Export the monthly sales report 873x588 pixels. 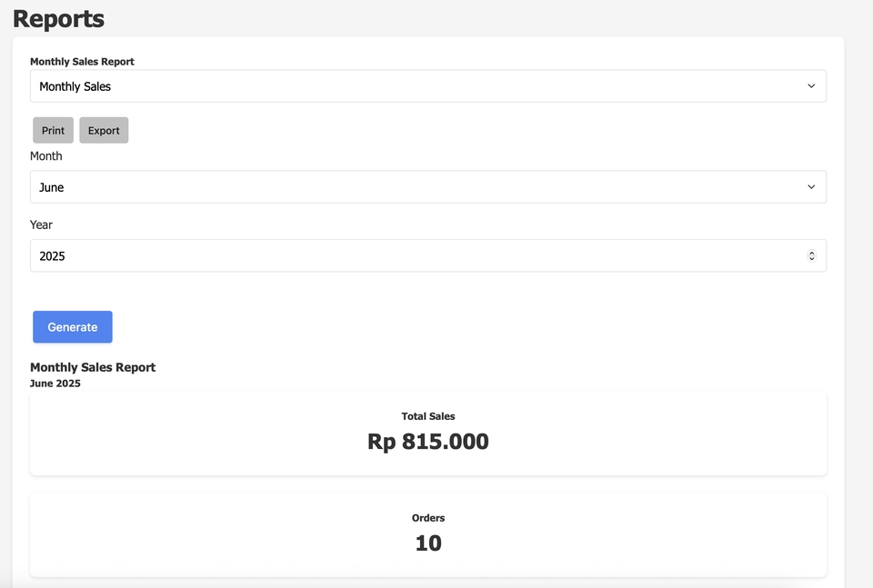104,130
